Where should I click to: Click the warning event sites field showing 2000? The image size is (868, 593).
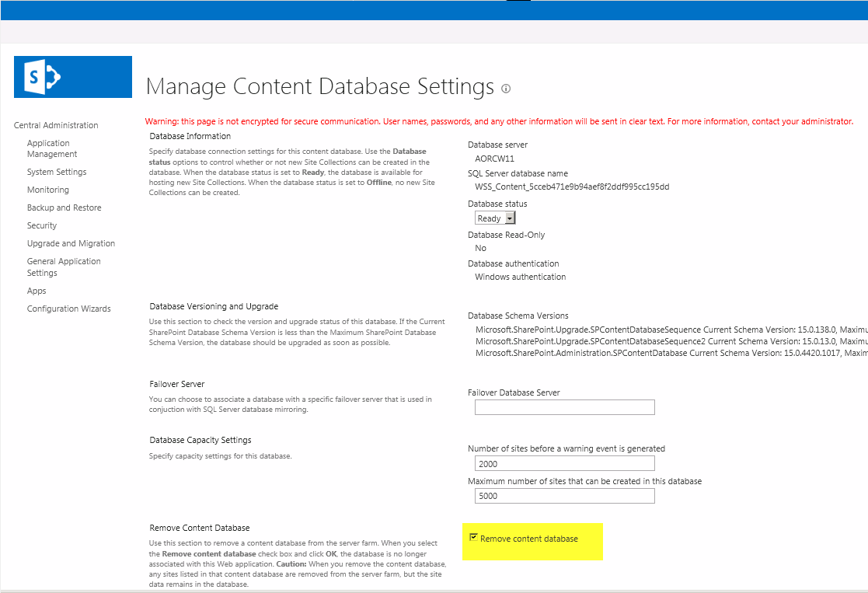point(565,463)
